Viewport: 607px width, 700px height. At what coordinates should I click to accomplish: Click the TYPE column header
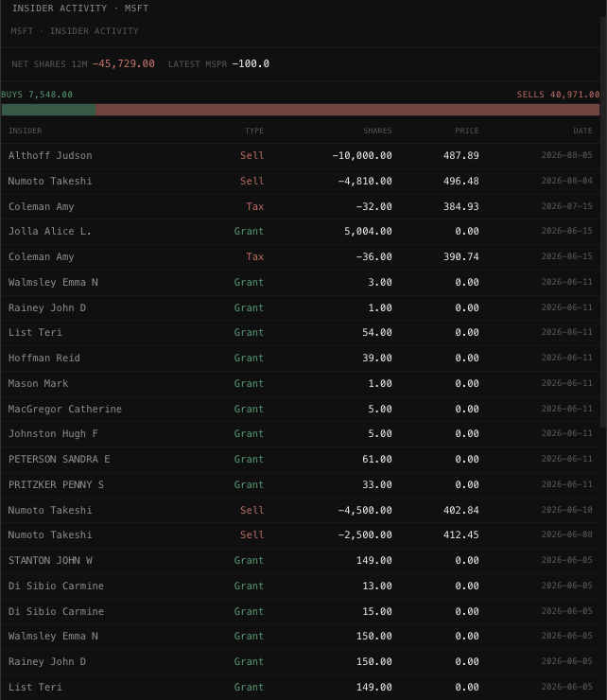click(254, 131)
